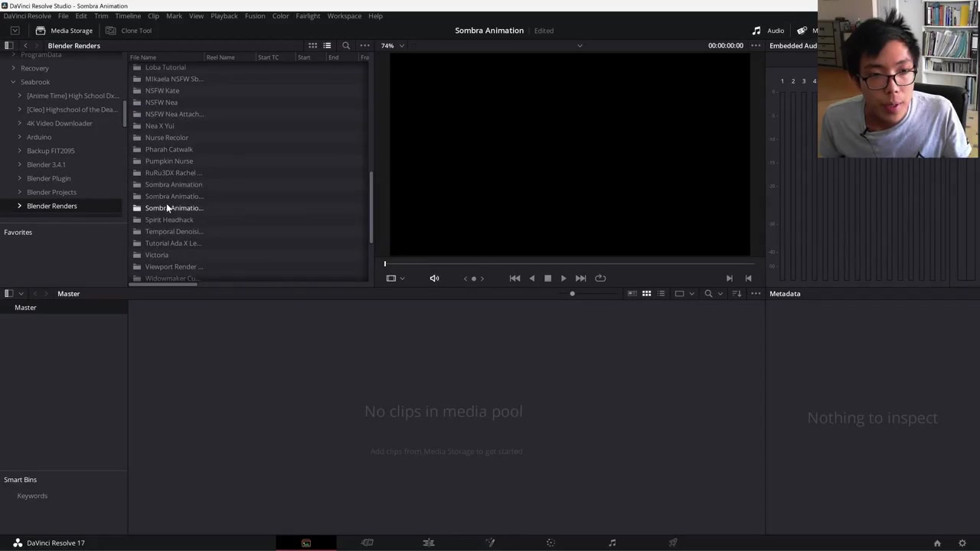Open Project Settings gear icon
The image size is (980, 551).
point(962,543)
